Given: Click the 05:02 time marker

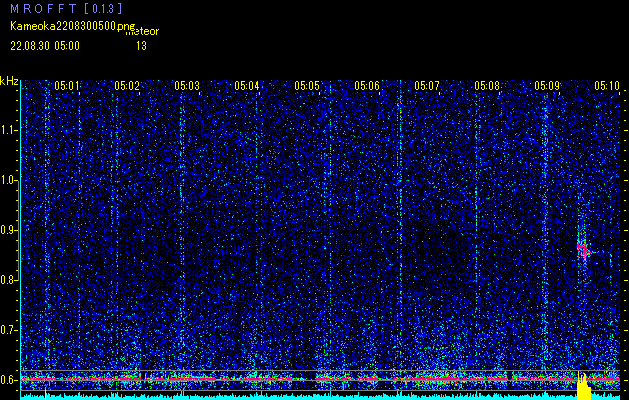Looking at the screenshot, I should point(127,85).
